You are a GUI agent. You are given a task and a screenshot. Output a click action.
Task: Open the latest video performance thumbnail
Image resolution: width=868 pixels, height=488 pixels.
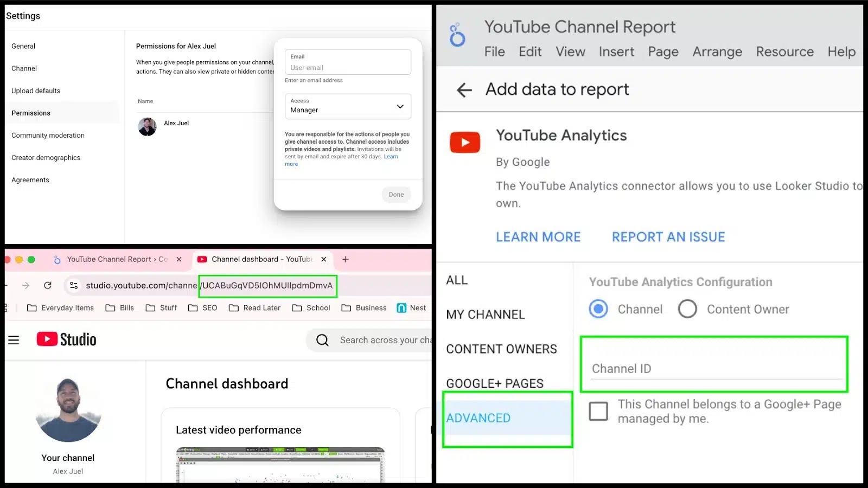(x=280, y=465)
